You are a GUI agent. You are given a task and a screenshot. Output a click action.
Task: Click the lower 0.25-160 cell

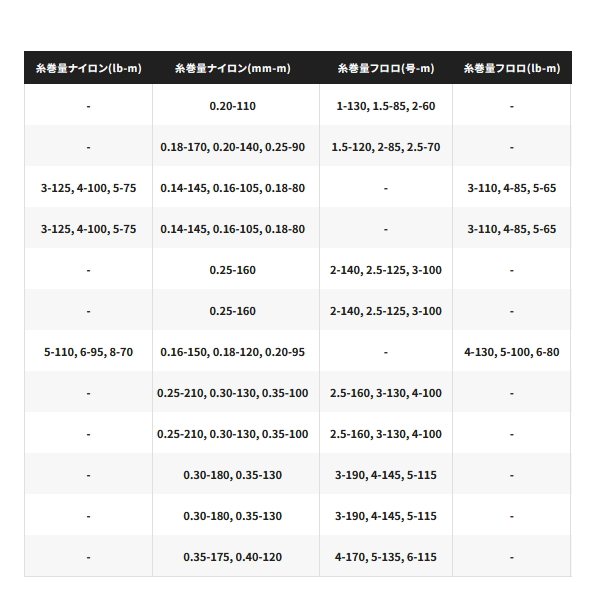click(x=232, y=311)
